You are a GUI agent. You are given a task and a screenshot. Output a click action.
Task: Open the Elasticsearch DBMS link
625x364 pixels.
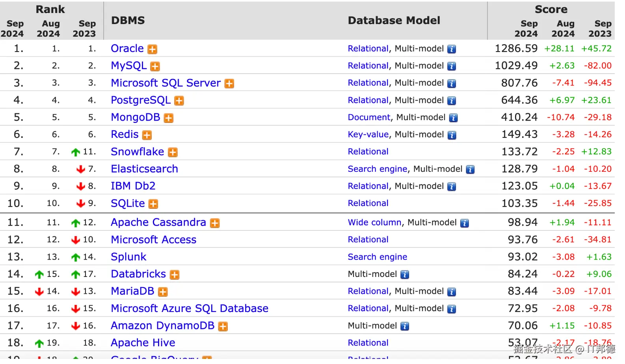144,169
